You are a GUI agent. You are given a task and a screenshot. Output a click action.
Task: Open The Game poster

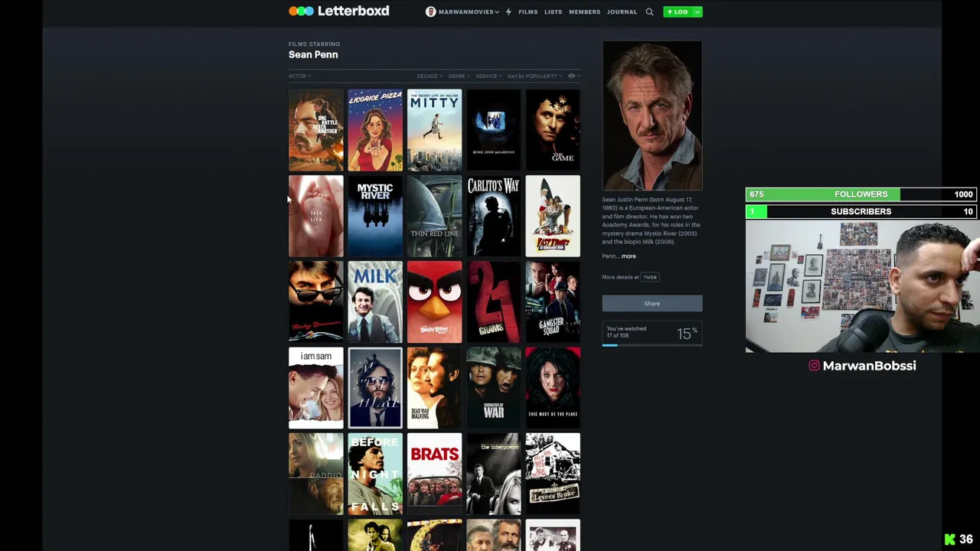coord(553,130)
